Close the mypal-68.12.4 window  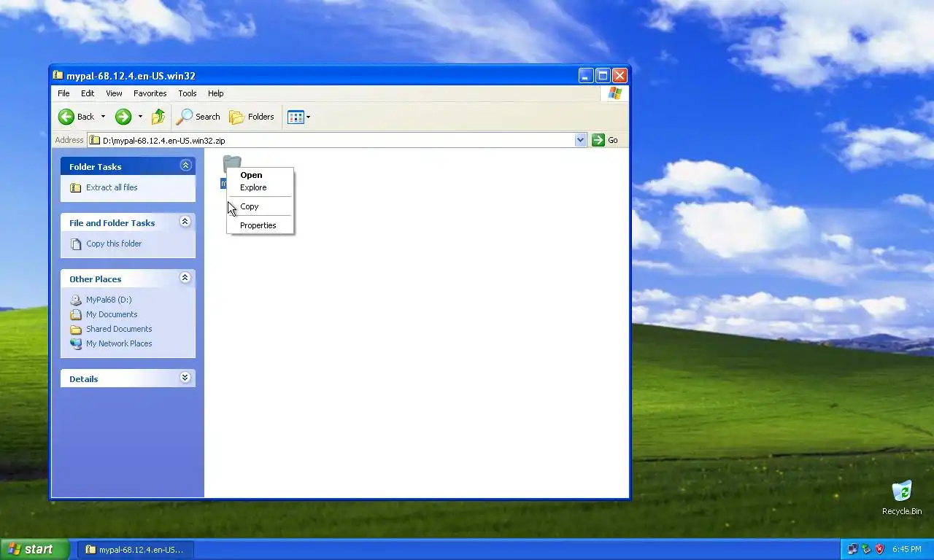[620, 75]
